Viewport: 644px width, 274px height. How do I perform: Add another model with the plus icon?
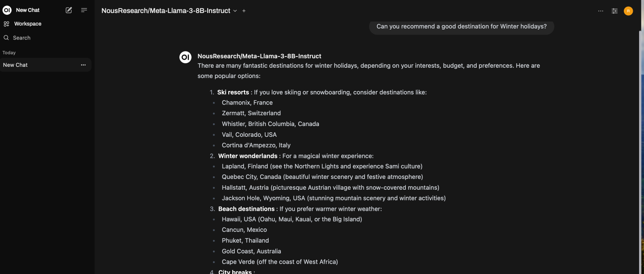244,11
